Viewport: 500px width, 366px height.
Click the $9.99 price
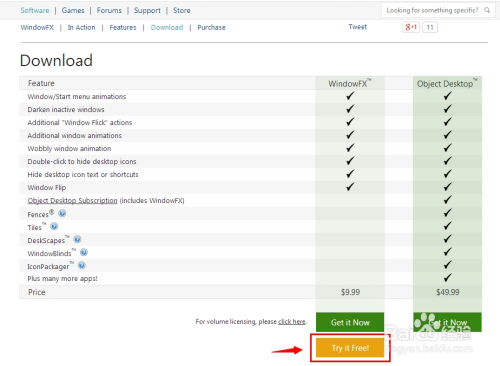(x=350, y=292)
